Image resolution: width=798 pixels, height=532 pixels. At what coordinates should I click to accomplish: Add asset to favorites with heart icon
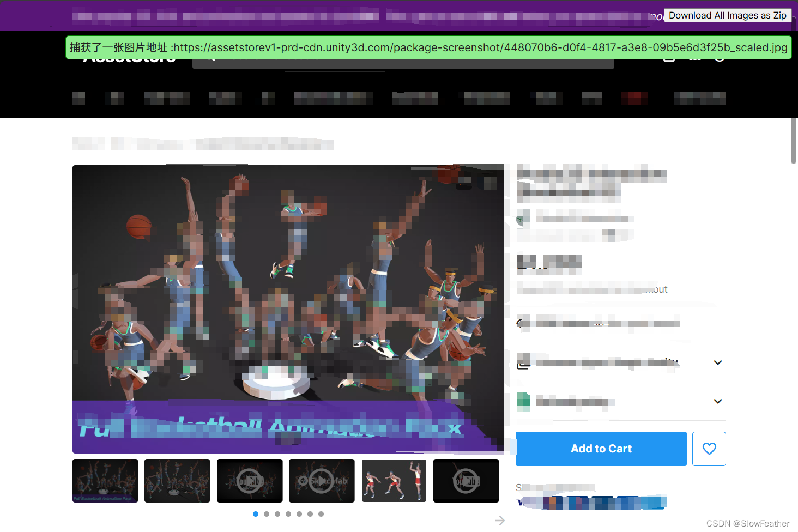pyautogui.click(x=709, y=449)
